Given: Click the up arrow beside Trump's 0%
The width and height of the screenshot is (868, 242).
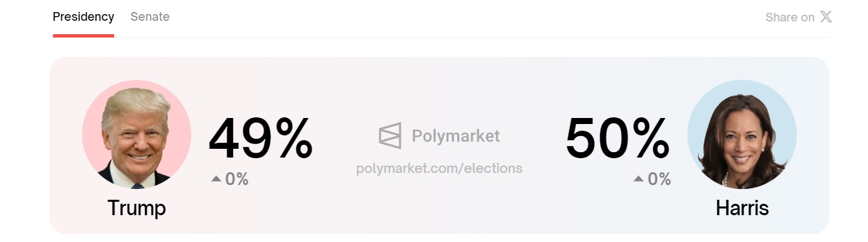Looking at the screenshot, I should tap(216, 179).
